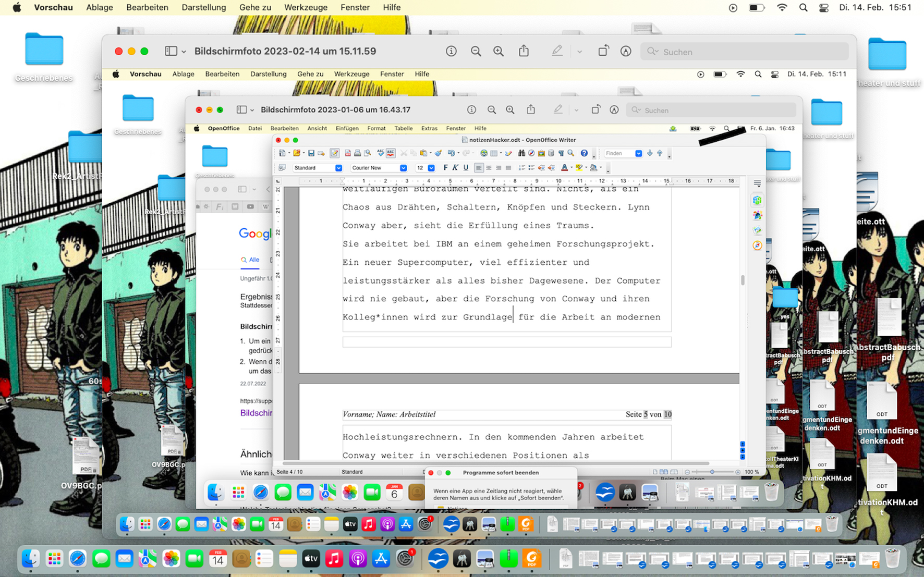Select the highlight pen tool in Preview
The height and width of the screenshot is (577, 924).
pyautogui.click(x=557, y=51)
